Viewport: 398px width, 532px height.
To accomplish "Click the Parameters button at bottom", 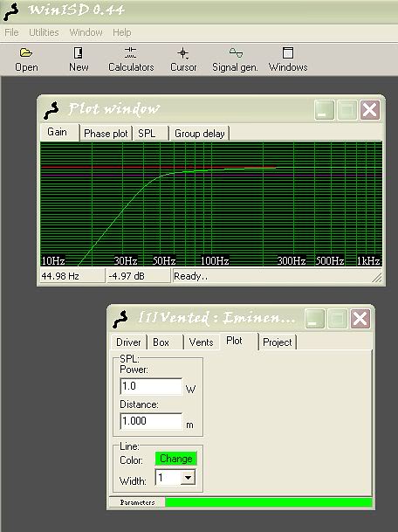I will [137, 502].
